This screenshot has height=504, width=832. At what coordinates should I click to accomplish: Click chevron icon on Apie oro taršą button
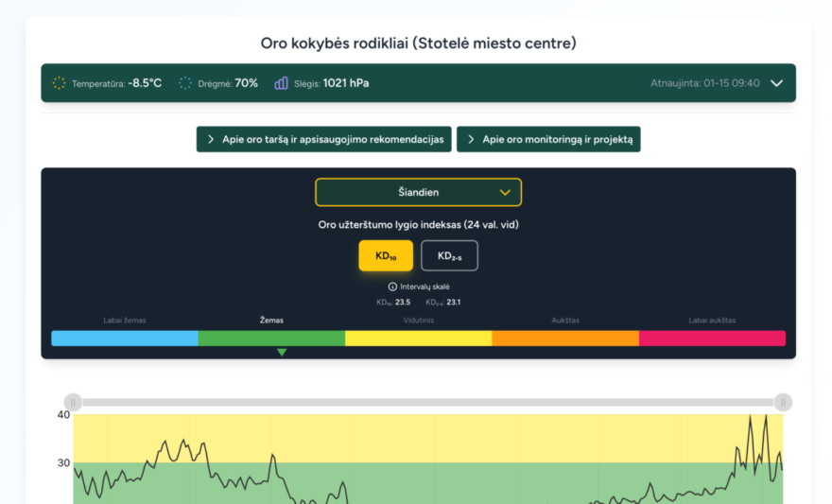click(210, 139)
